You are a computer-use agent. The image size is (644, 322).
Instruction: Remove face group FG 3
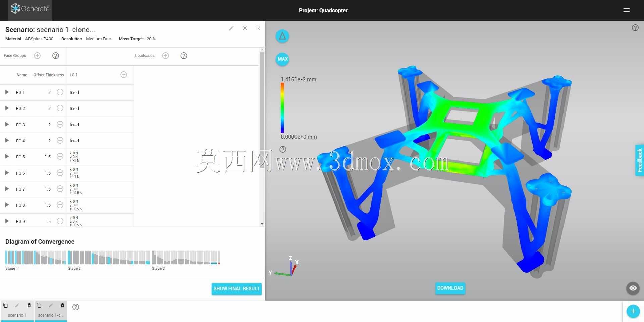[x=60, y=124]
